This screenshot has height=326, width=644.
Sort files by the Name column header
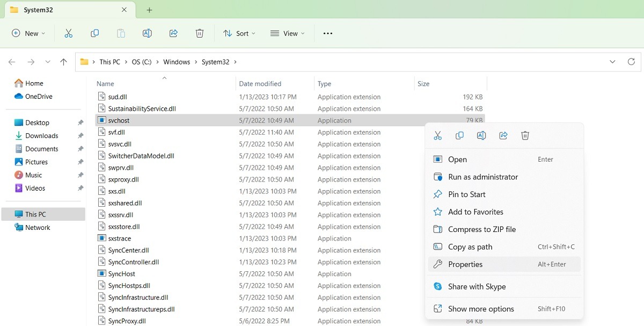click(x=105, y=84)
